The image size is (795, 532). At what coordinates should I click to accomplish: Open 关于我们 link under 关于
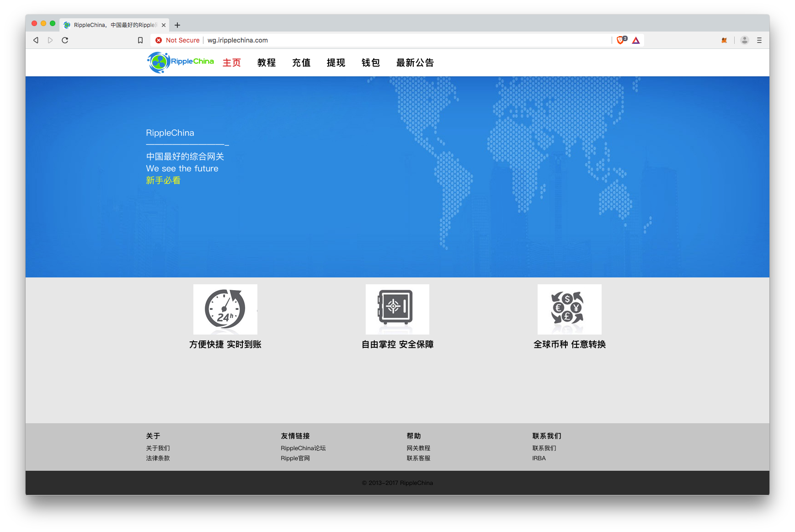158,448
